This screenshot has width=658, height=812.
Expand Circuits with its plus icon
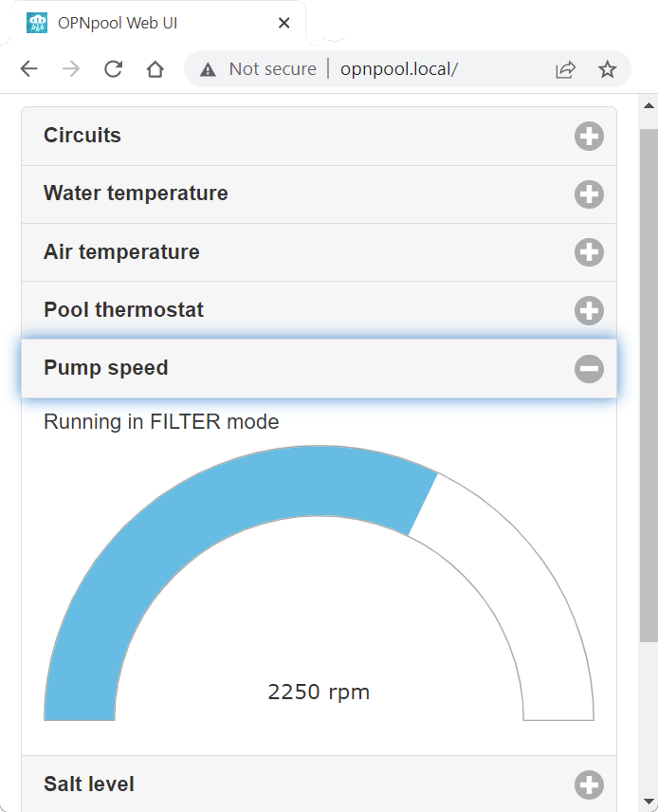point(589,137)
